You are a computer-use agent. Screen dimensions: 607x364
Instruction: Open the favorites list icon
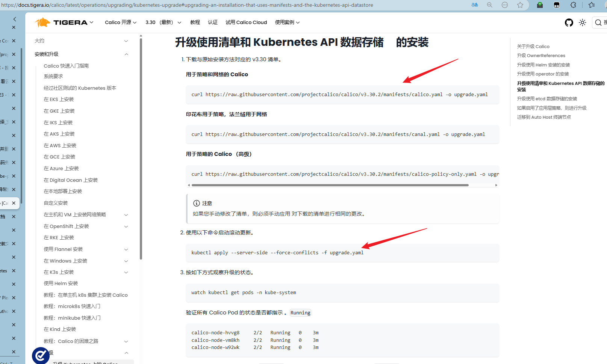tap(592, 5)
